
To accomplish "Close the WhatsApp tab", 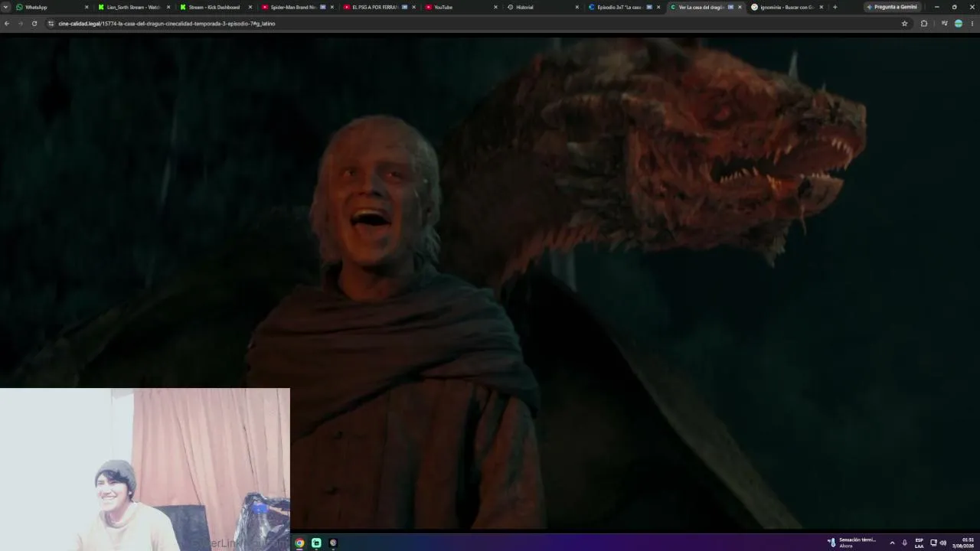I will [87, 7].
